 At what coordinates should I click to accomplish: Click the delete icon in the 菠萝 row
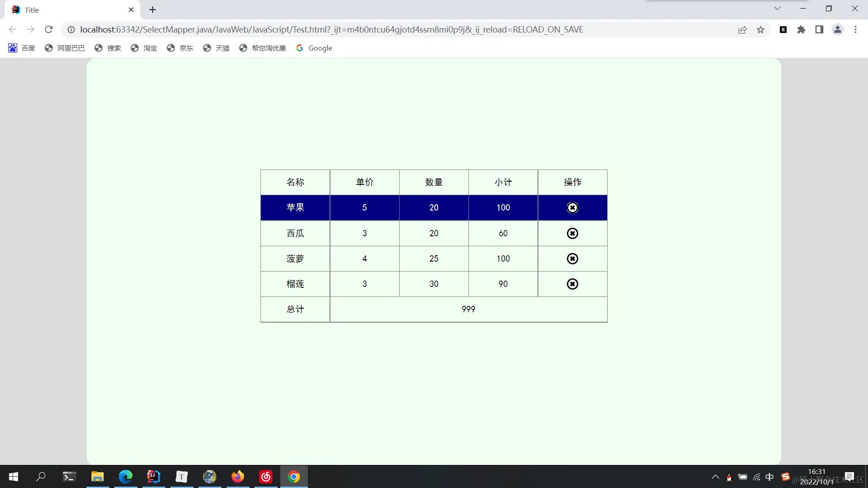coord(572,258)
